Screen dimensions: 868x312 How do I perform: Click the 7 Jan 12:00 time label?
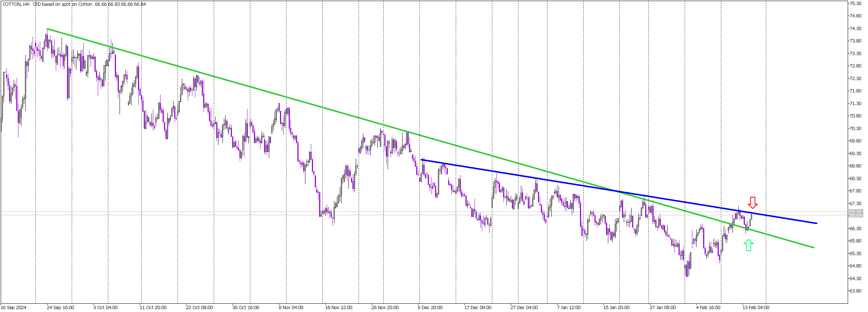pyautogui.click(x=569, y=308)
